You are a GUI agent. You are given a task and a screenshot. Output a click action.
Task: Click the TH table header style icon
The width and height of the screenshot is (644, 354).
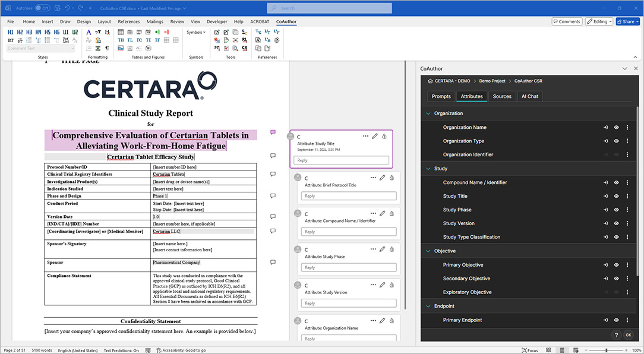(121, 40)
